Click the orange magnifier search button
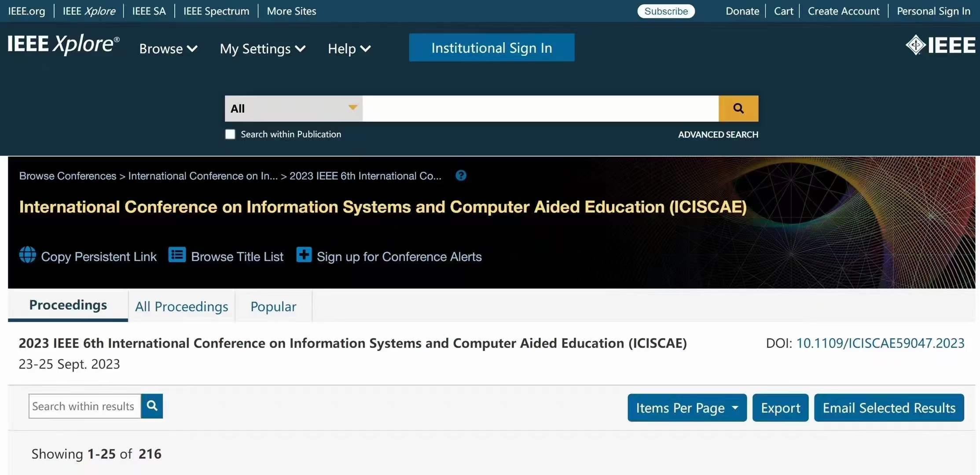This screenshot has height=475, width=980. click(x=738, y=109)
